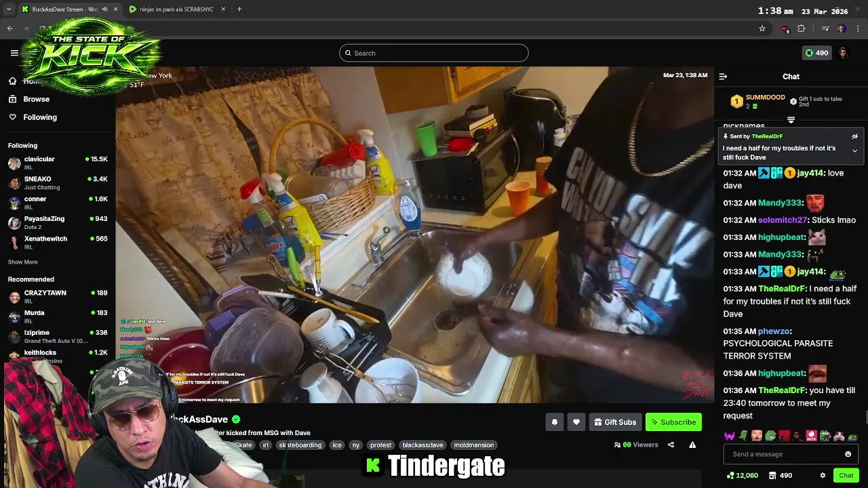Collapse the chat panel arrow icon
Screen dimensions: 868x488
pos(723,77)
